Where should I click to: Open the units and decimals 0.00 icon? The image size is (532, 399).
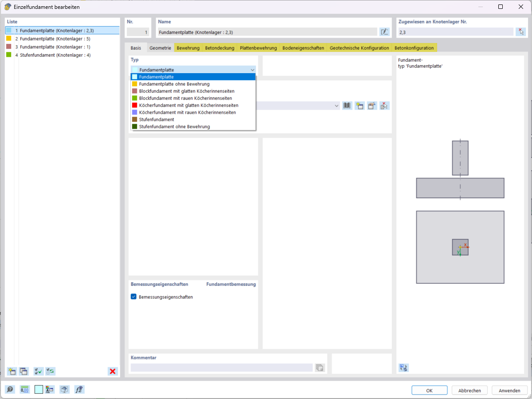(24, 390)
